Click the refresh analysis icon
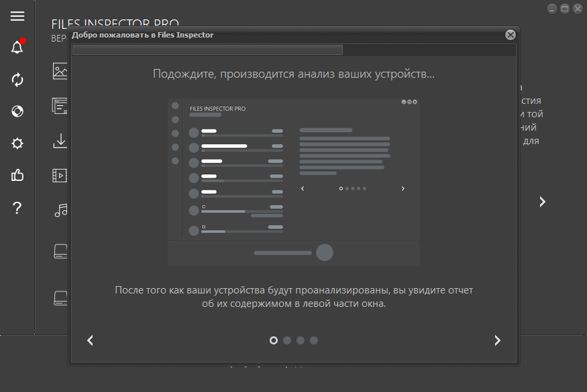The height and width of the screenshot is (392, 587). [x=17, y=80]
